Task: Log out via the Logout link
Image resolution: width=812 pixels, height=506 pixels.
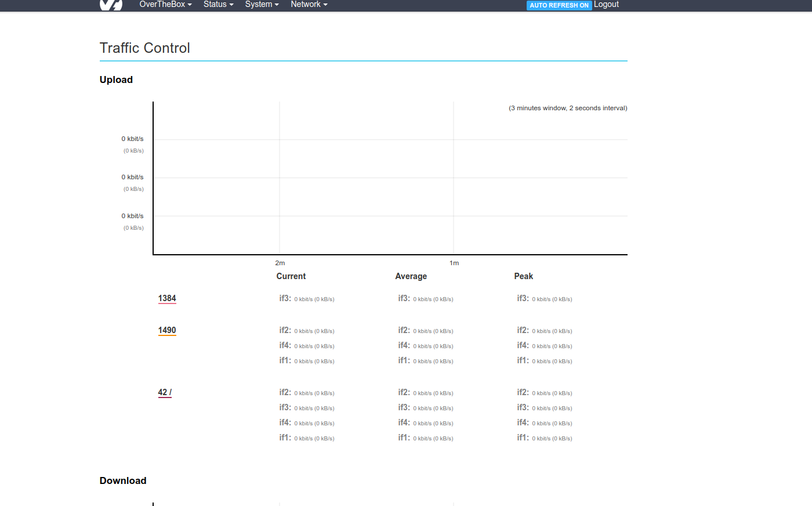Action: coord(606,5)
